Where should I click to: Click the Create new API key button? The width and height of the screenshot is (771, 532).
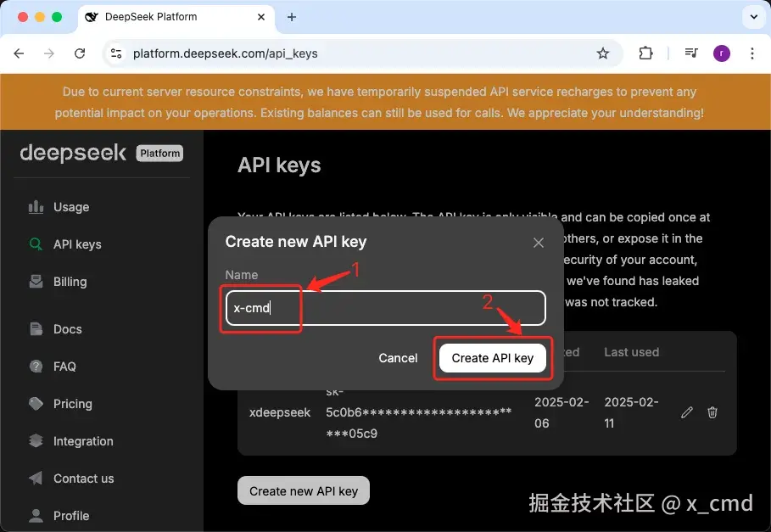[x=304, y=490]
